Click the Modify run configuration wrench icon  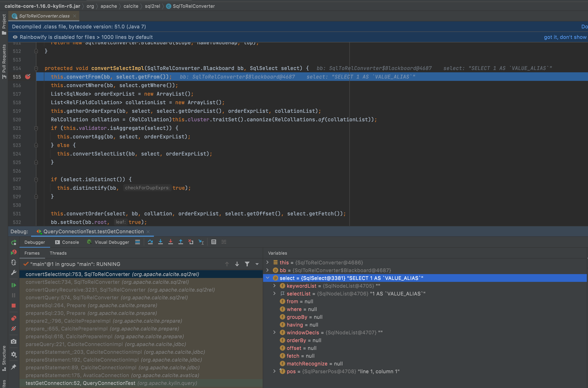click(14, 273)
